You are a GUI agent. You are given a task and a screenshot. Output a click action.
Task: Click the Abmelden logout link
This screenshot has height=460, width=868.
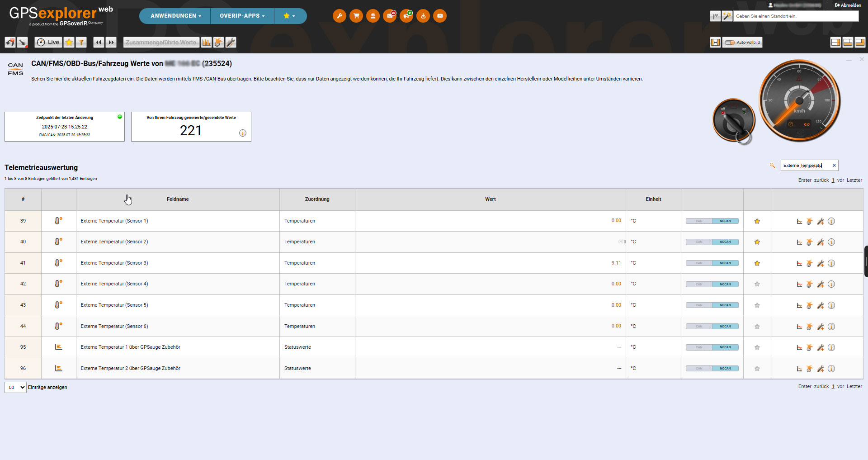click(848, 5)
